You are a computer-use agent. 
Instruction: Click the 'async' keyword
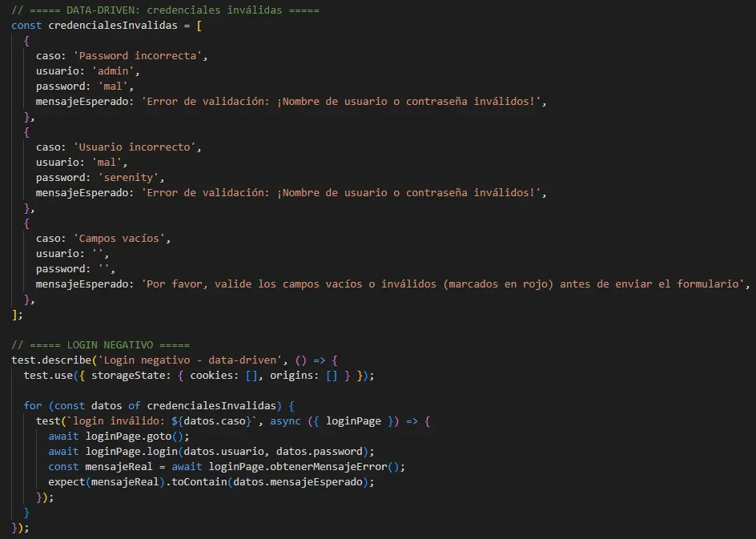[285, 421]
